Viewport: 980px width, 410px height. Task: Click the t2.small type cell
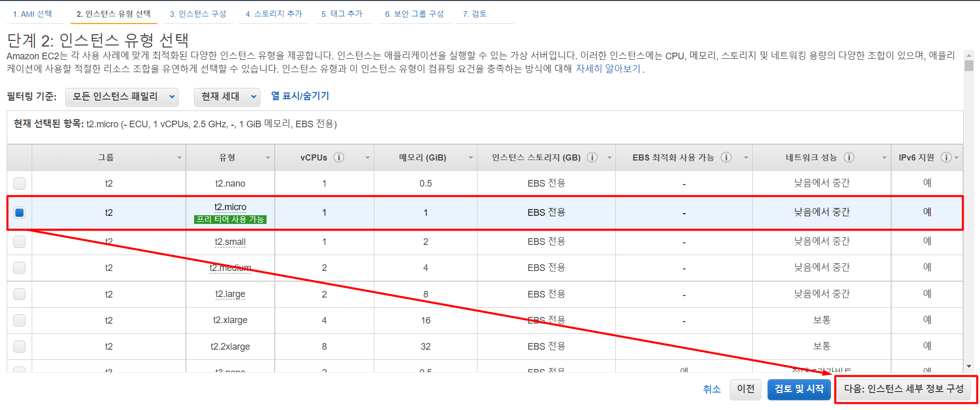coord(230,242)
